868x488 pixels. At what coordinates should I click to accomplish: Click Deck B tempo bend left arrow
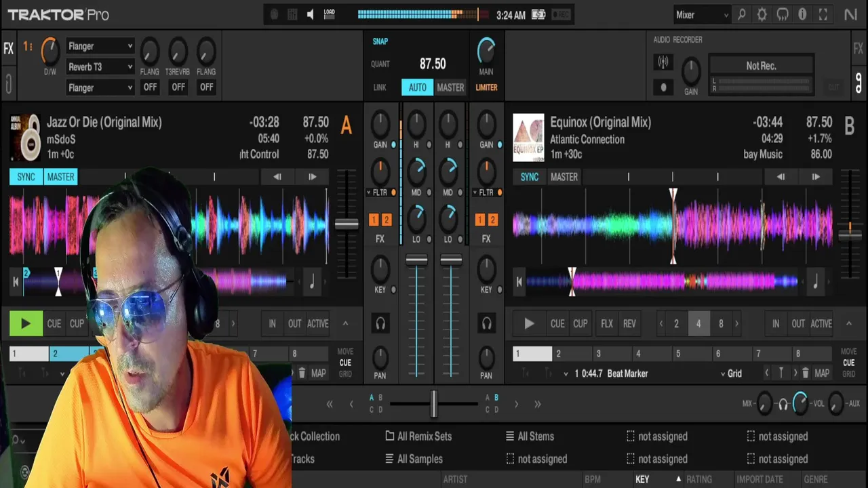(781, 177)
